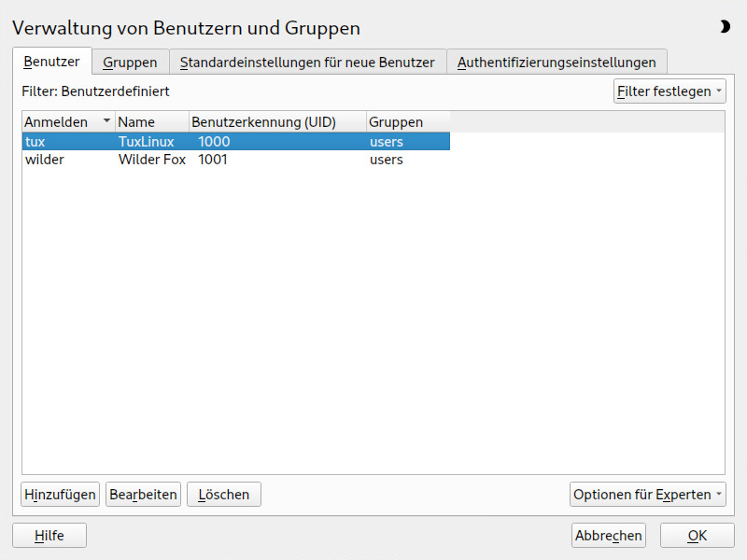The height and width of the screenshot is (560, 747).
Task: Click UID value 1001
Action: (x=213, y=159)
